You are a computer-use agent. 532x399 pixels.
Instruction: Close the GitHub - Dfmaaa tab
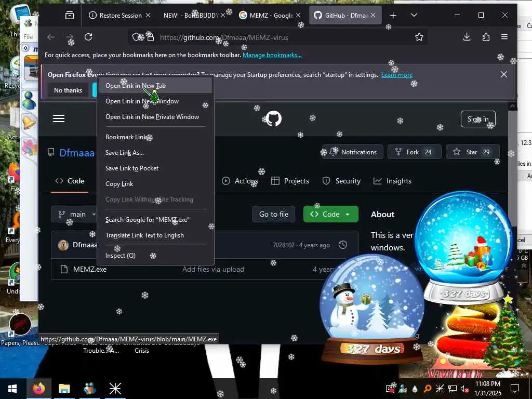373,15
